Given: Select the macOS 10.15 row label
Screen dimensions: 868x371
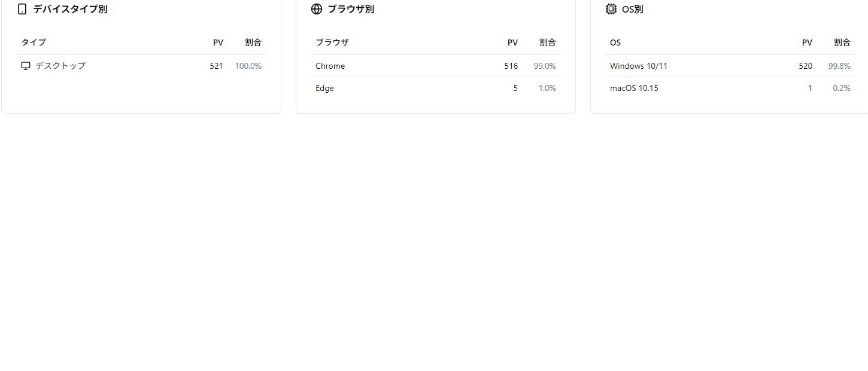Looking at the screenshot, I should coord(634,88).
